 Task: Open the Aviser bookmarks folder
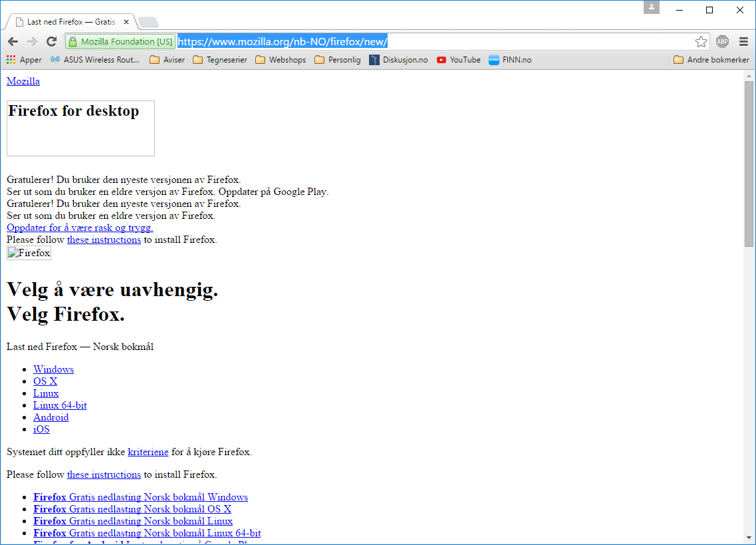(168, 60)
